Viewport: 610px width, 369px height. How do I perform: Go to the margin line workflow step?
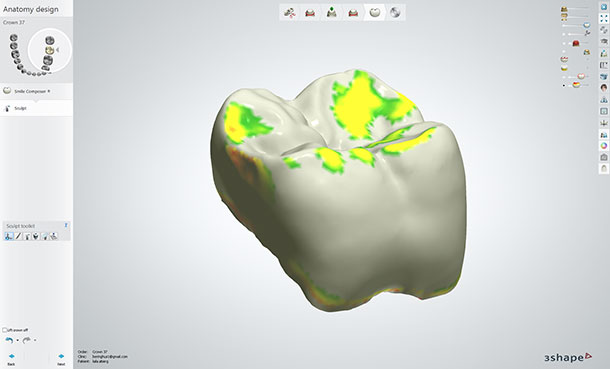point(310,13)
